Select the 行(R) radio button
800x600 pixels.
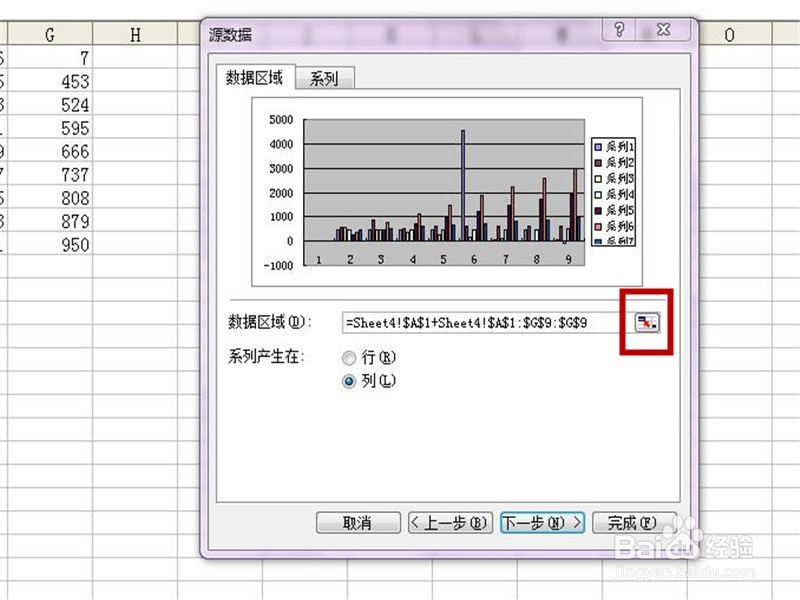[x=349, y=358]
